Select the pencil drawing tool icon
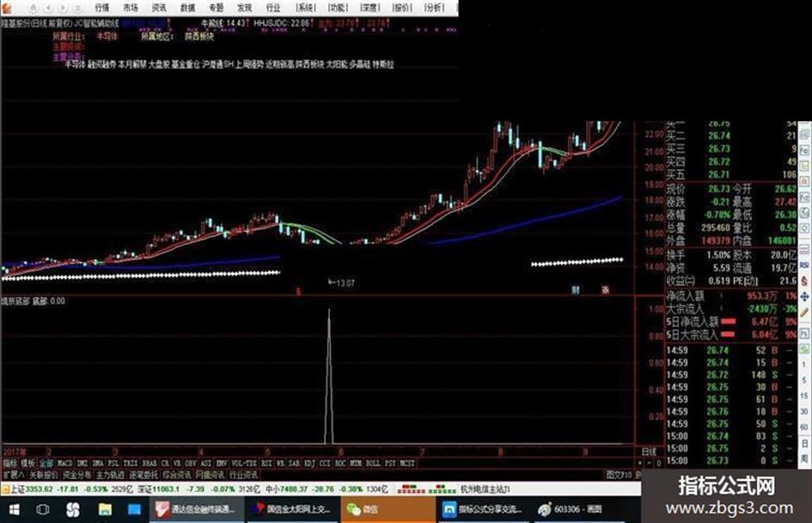 pyautogui.click(x=805, y=313)
